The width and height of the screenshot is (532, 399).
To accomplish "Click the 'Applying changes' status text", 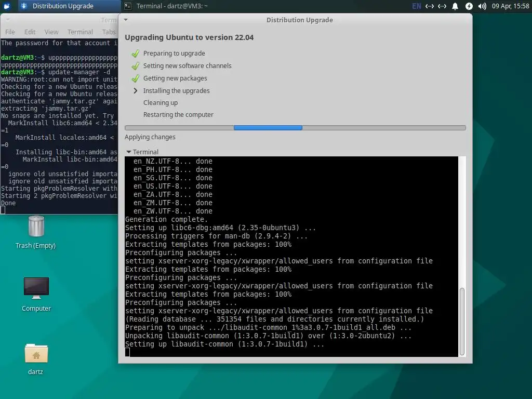I will [x=150, y=137].
